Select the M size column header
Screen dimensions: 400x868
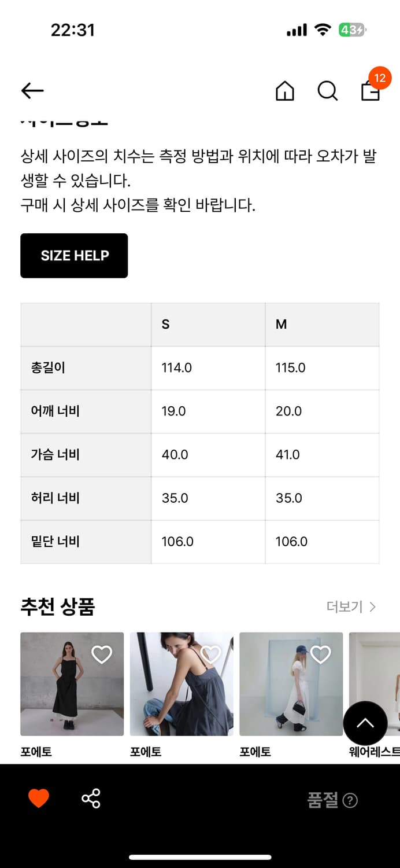tap(281, 324)
